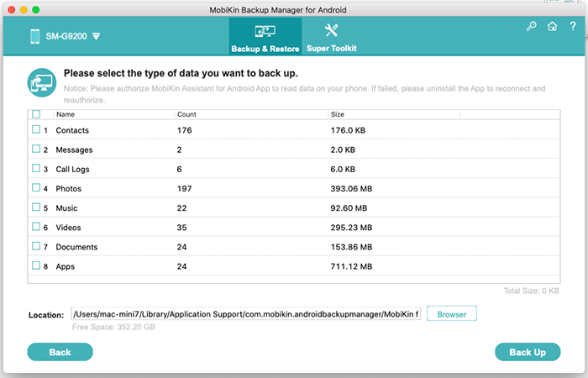Click the Super Toolkit tools icon

(332, 30)
